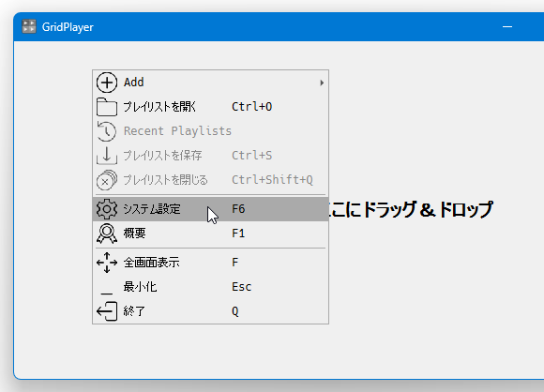Click the F1 shortcut label
Image resolution: width=544 pixels, height=392 pixels.
pyautogui.click(x=238, y=234)
